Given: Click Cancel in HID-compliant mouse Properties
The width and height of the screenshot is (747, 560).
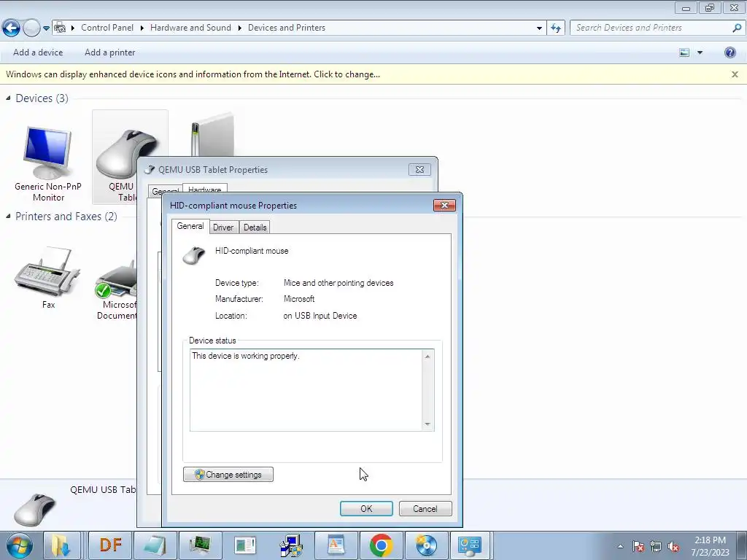Looking at the screenshot, I should (425, 508).
